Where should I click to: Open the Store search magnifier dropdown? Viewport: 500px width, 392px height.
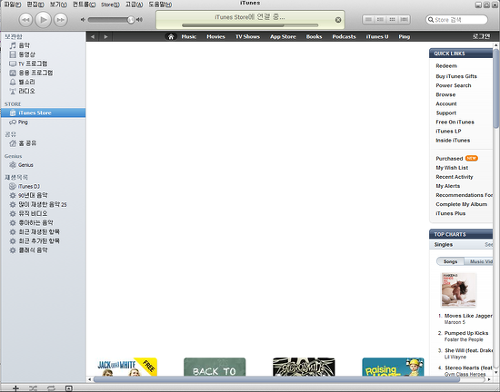pos(431,20)
